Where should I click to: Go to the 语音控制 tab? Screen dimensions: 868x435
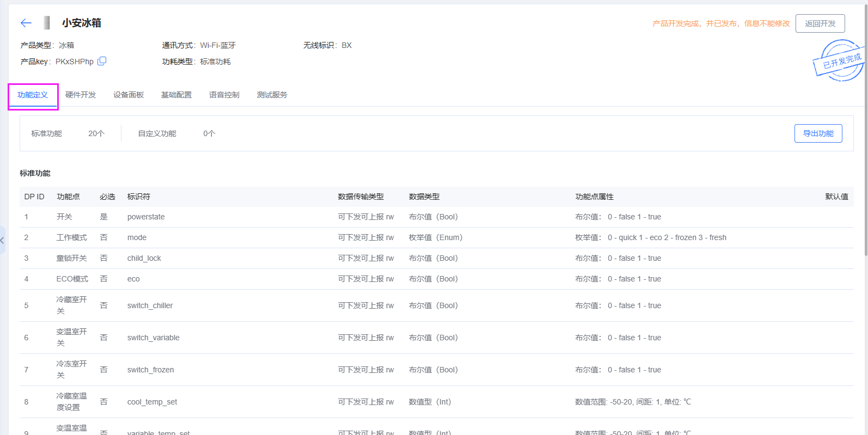pos(224,95)
